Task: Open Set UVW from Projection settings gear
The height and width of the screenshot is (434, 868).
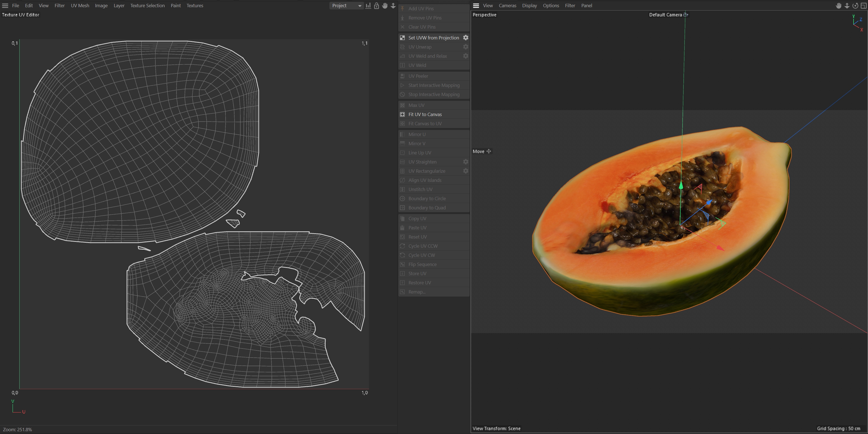Action: [x=465, y=38]
